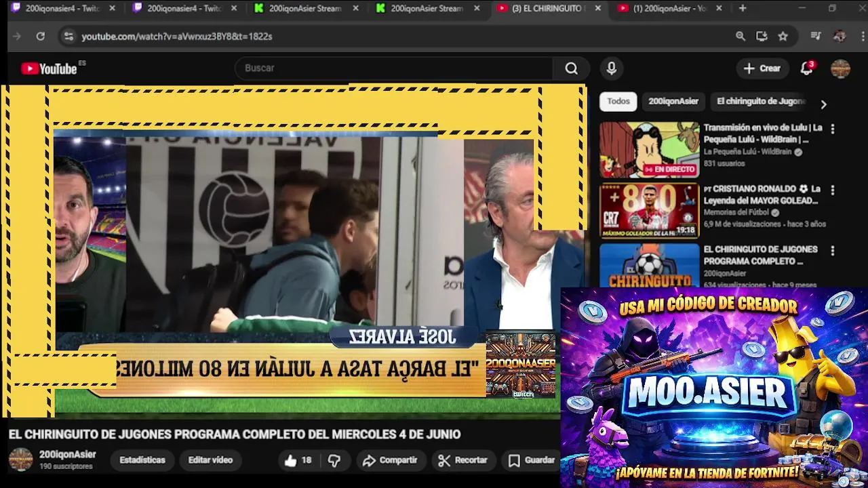
Task: Open the YouTube account avatar menu
Action: click(840, 68)
